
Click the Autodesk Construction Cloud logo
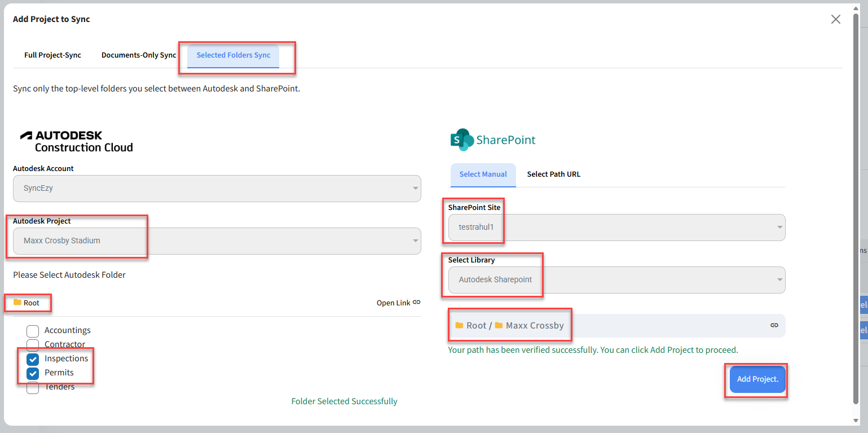77,142
